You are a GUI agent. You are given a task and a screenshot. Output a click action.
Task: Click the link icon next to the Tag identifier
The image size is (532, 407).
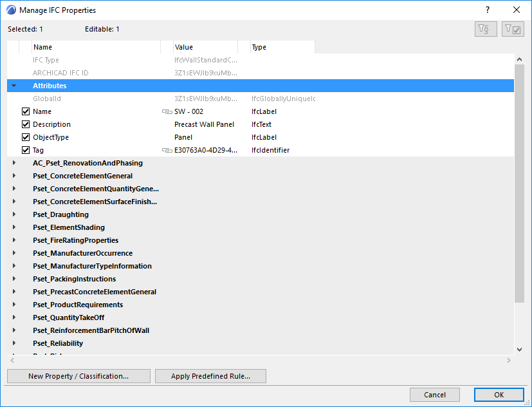167,150
